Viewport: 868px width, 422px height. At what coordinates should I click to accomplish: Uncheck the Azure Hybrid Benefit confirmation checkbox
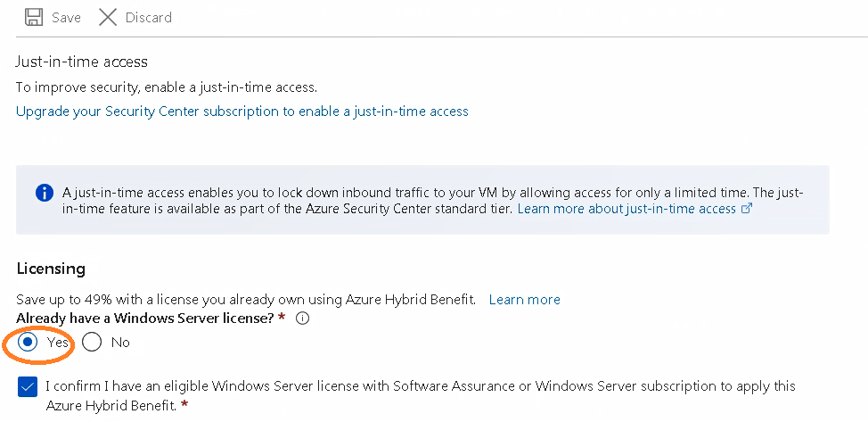pyautogui.click(x=28, y=387)
